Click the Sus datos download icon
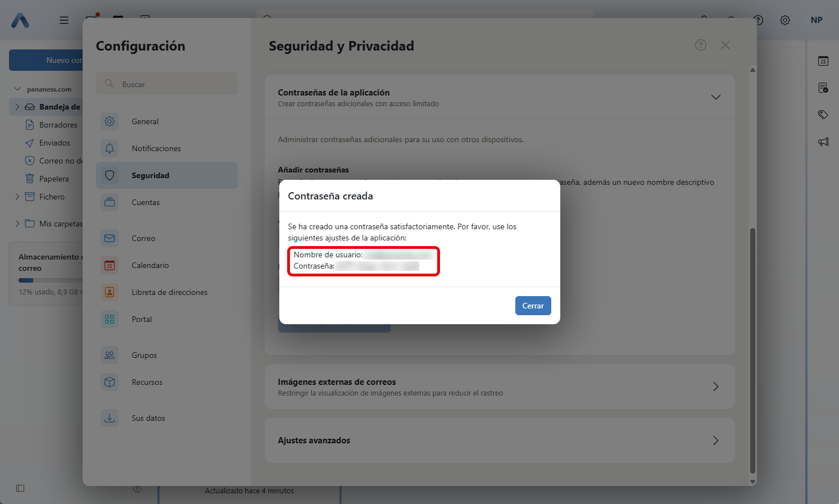This screenshot has height=504, width=839. pos(110,418)
